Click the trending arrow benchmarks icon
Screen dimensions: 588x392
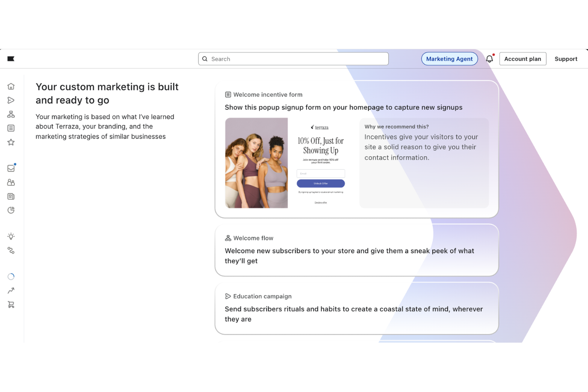tap(11, 290)
